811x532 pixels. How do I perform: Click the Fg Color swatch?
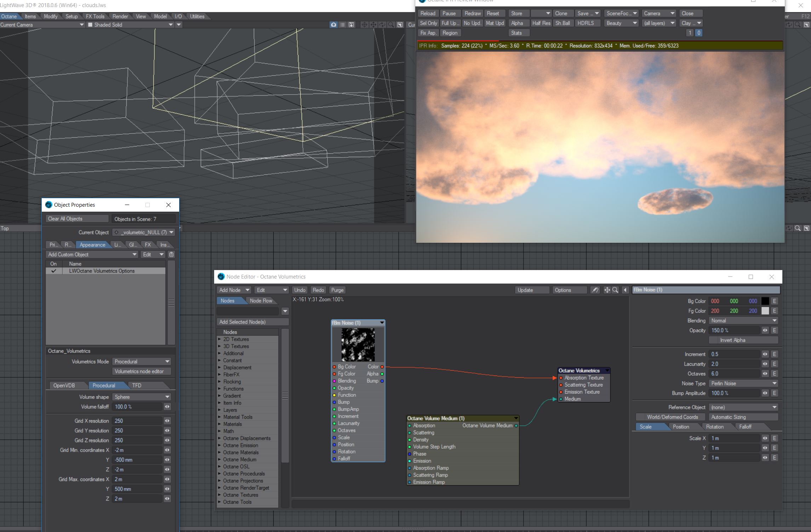(x=765, y=311)
